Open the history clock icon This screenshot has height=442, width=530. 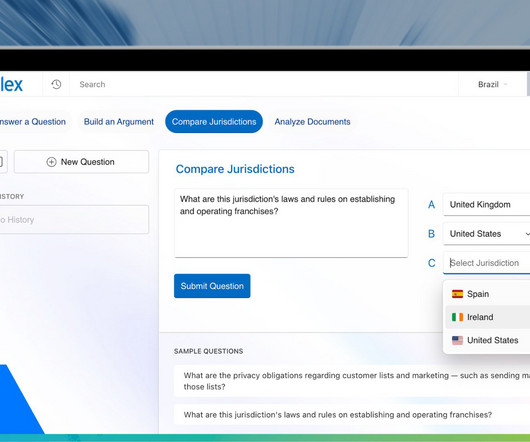(x=56, y=84)
